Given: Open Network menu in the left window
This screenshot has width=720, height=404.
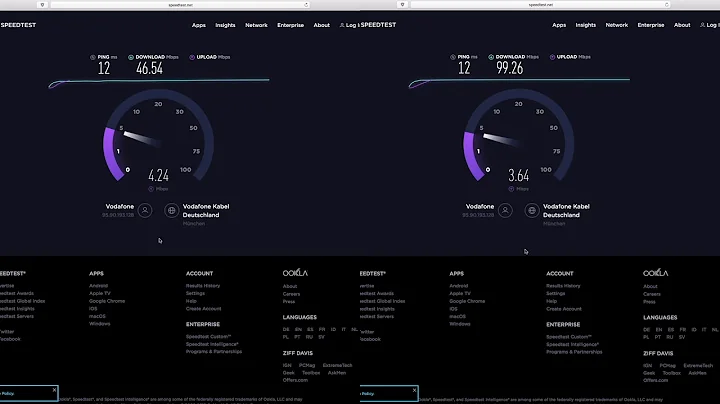Looking at the screenshot, I should (x=256, y=25).
